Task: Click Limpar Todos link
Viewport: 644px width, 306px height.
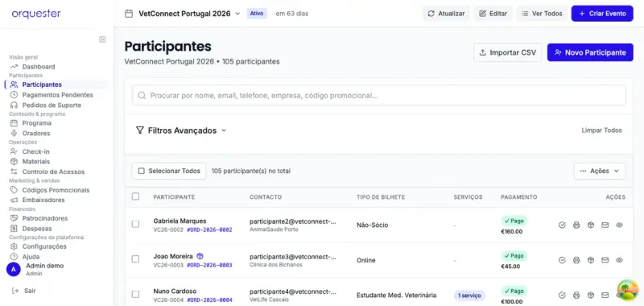Action: coord(601,130)
